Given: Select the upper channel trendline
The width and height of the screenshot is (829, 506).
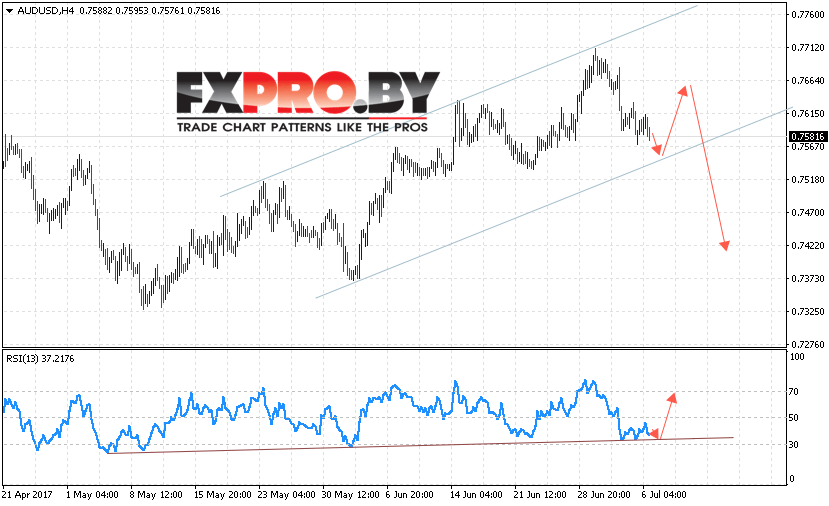Looking at the screenshot, I should click(x=459, y=101).
